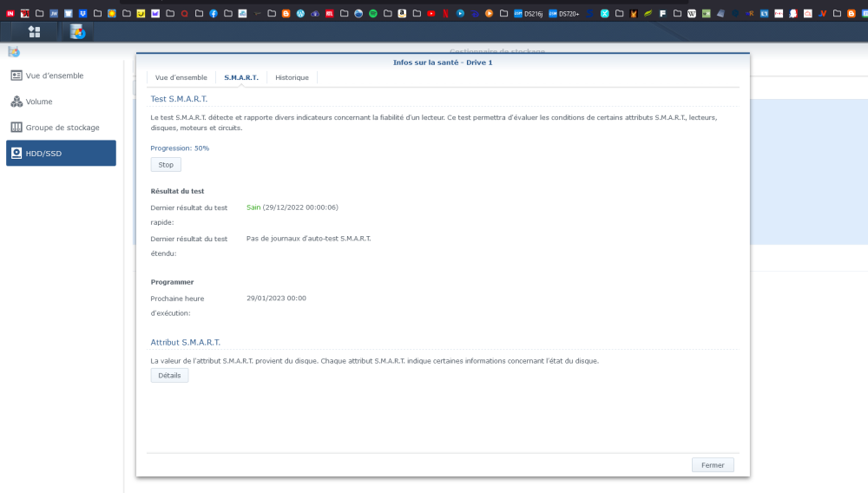The width and height of the screenshot is (868, 493).
Task: Select Volume in the left sidebar
Action: (61, 102)
